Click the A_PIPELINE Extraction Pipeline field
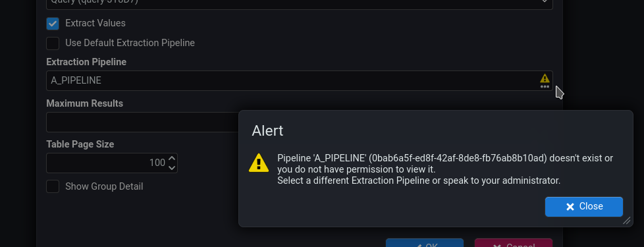 click(x=300, y=80)
